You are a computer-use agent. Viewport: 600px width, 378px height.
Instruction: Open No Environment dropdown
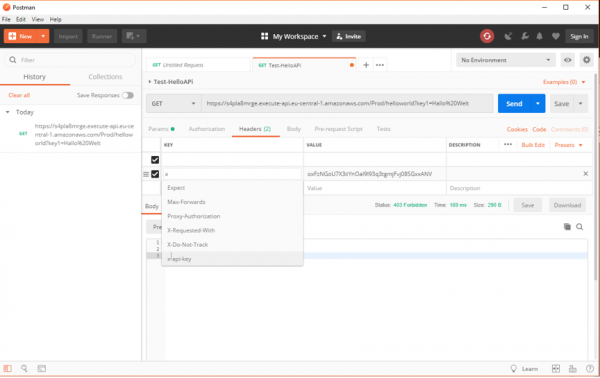[505, 60]
